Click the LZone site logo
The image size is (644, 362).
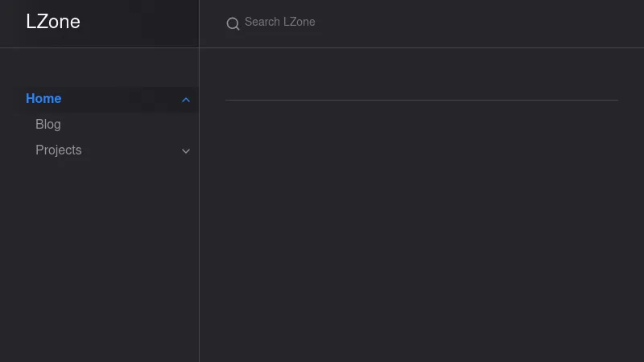(53, 22)
